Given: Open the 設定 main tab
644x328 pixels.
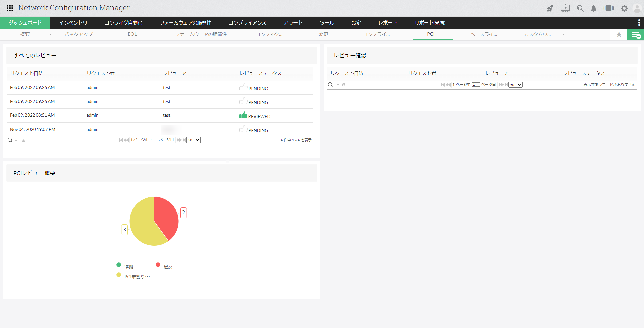Looking at the screenshot, I should 356,23.
